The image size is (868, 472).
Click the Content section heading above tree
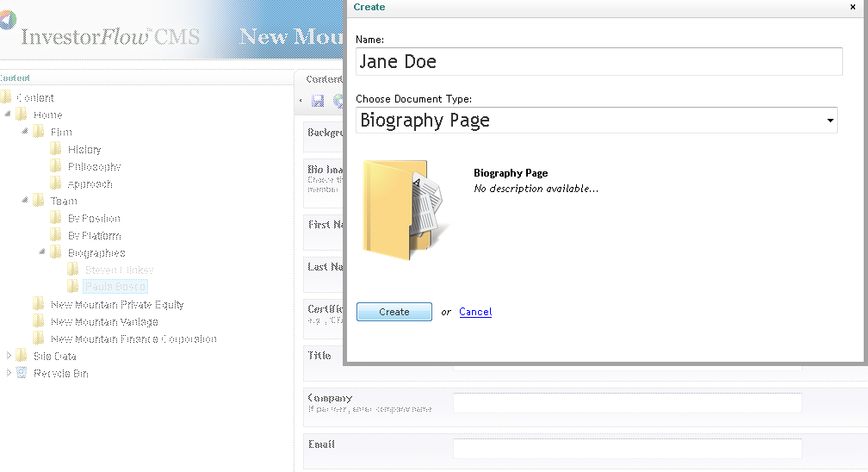point(15,78)
